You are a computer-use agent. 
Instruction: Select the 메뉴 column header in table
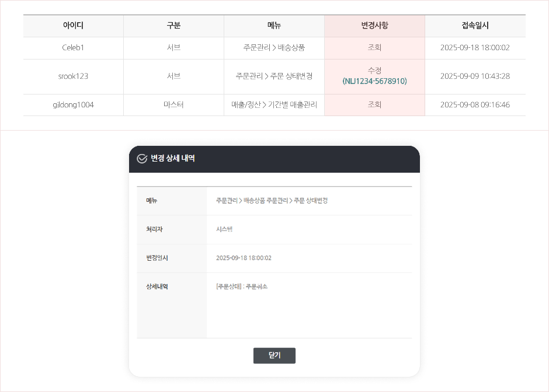point(274,26)
